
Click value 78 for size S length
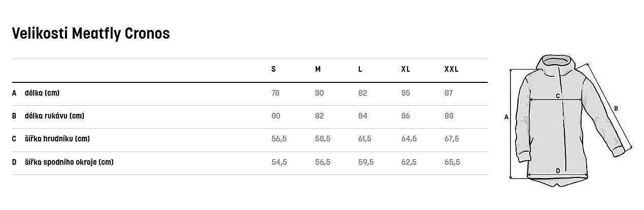276,93
